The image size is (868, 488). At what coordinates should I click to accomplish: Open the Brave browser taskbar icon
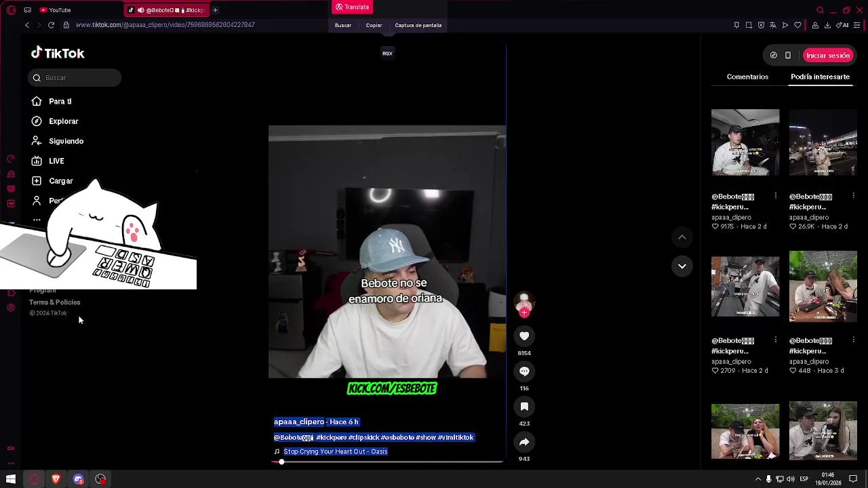56,479
